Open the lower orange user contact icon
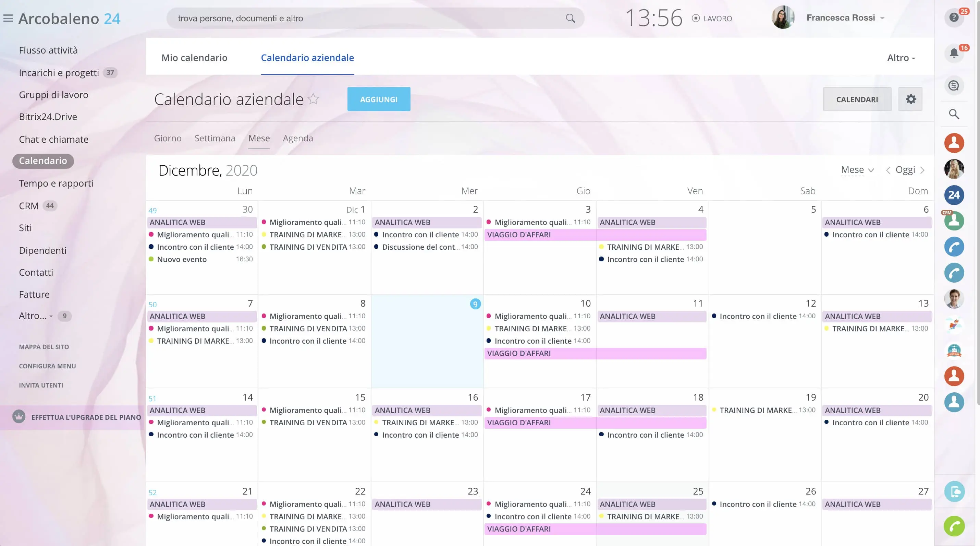The height and width of the screenshot is (546, 980). click(x=954, y=376)
